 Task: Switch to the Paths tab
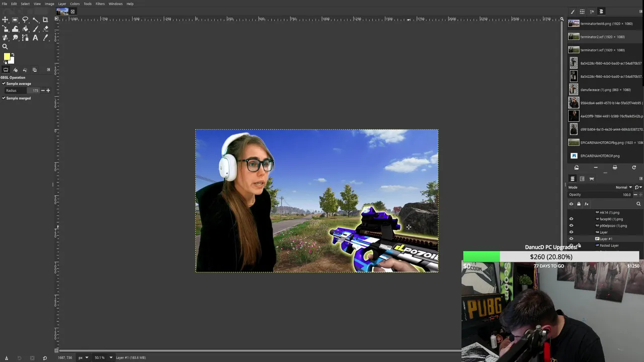point(592,178)
